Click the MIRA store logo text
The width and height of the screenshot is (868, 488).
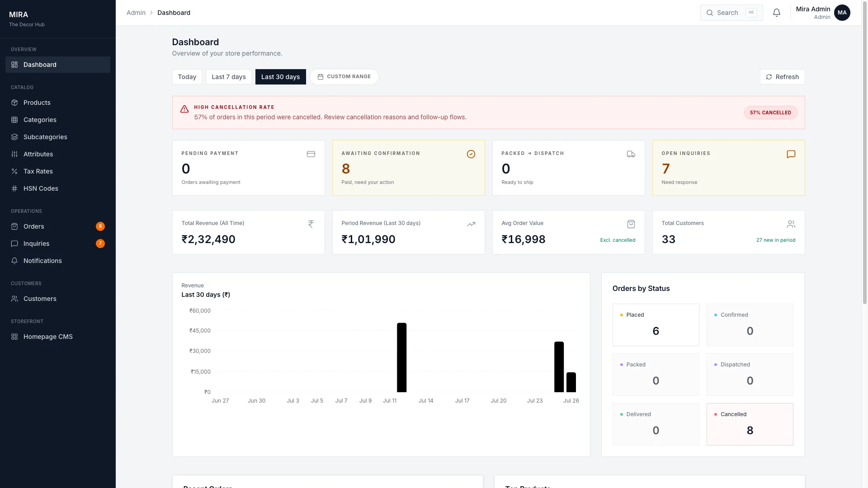click(x=19, y=14)
